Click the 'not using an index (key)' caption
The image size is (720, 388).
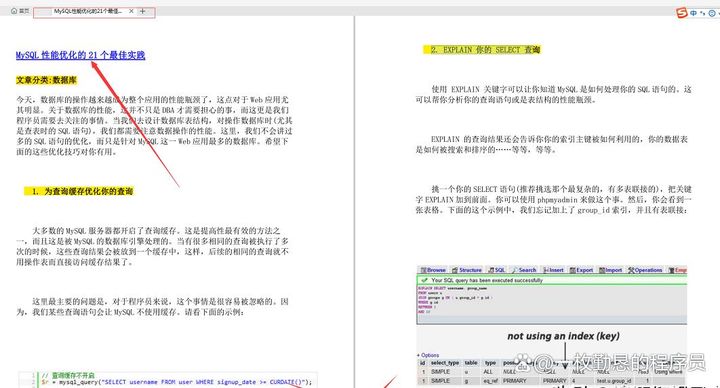(563, 336)
